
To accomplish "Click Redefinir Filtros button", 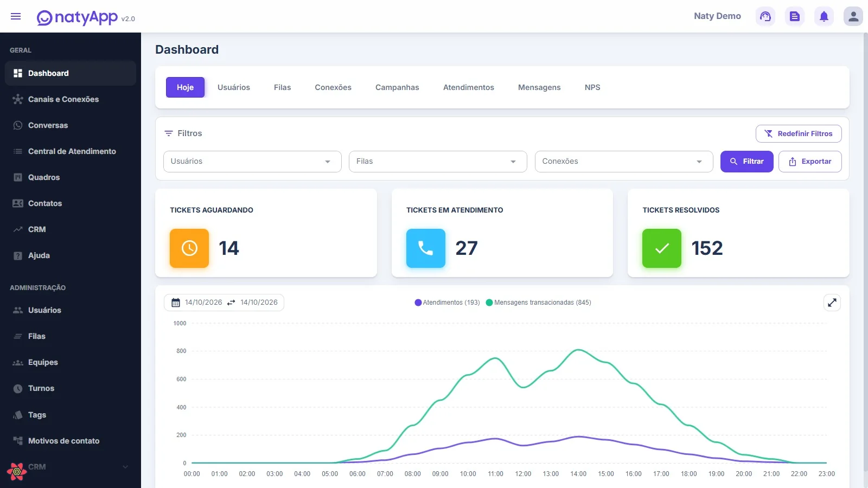I will [x=799, y=133].
